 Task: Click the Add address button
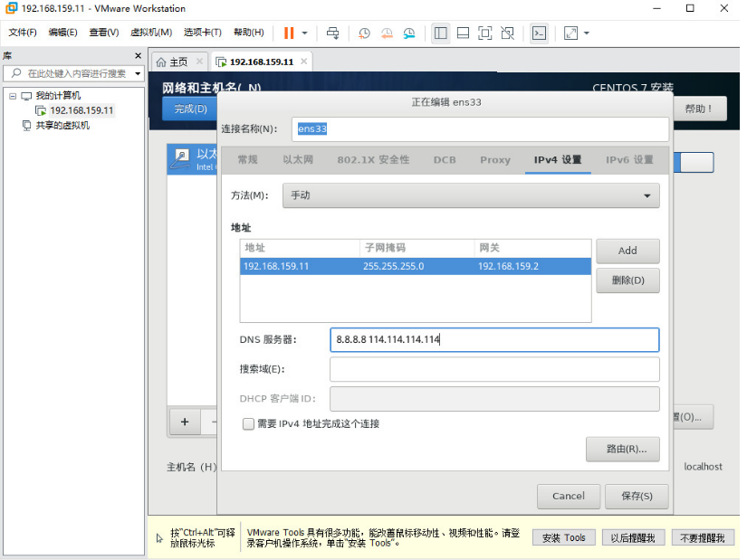[x=627, y=251]
